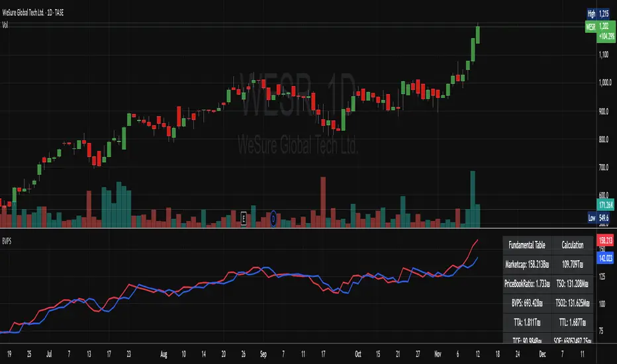Click the Aug label on the time axis

(164, 354)
